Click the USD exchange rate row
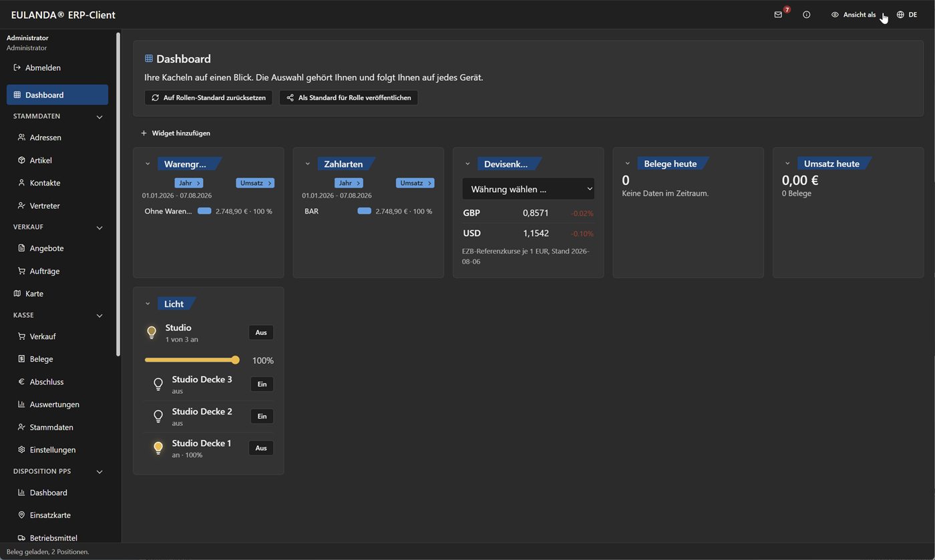 coord(528,233)
